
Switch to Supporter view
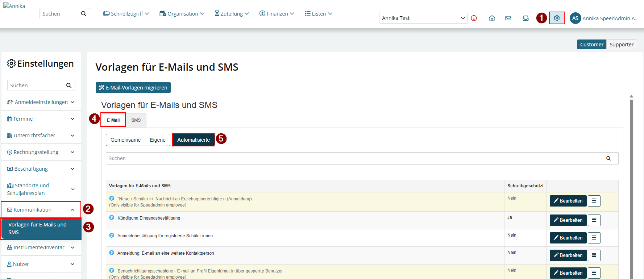(x=622, y=45)
